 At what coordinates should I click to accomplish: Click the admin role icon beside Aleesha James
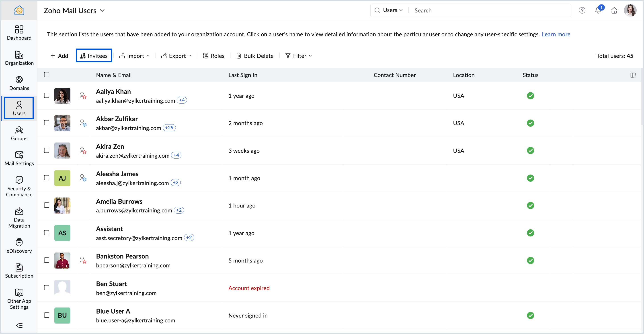pyautogui.click(x=83, y=178)
